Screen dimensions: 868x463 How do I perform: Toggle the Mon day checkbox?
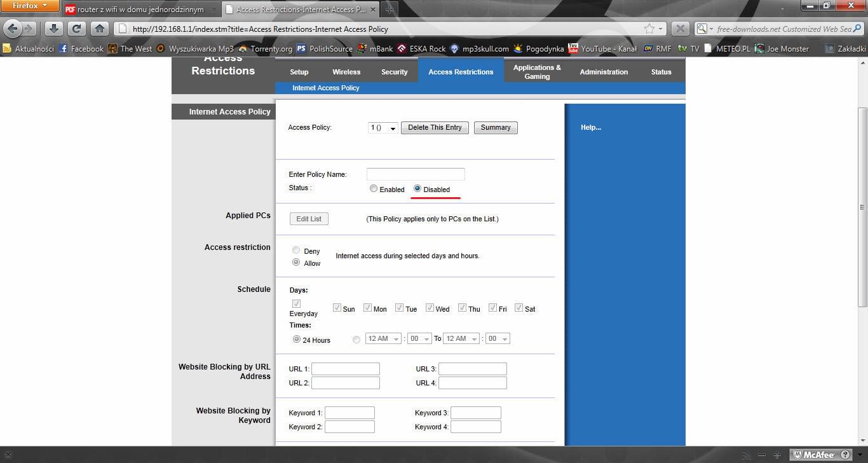367,308
